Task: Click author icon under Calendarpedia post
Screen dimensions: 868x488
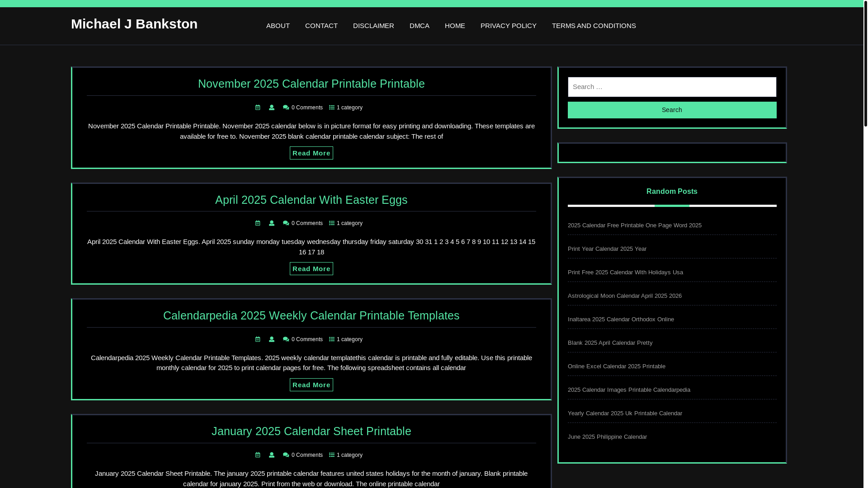Action: pyautogui.click(x=272, y=339)
